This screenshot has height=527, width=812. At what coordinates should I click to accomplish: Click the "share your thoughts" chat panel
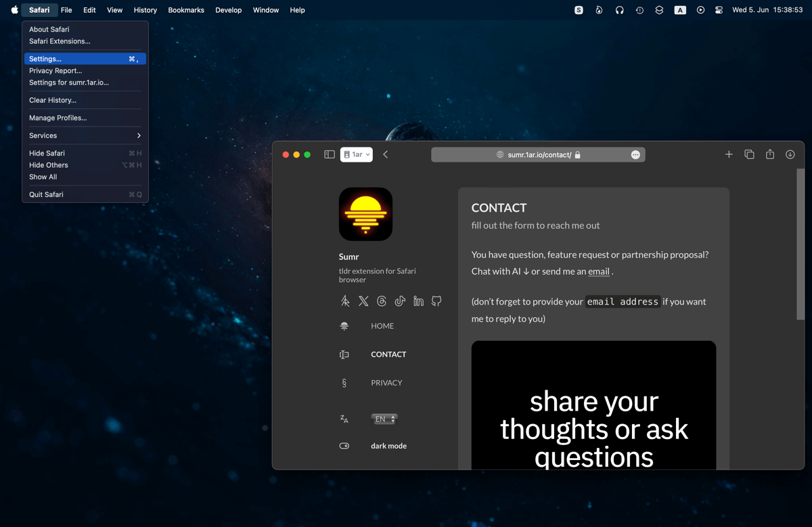[593, 405]
